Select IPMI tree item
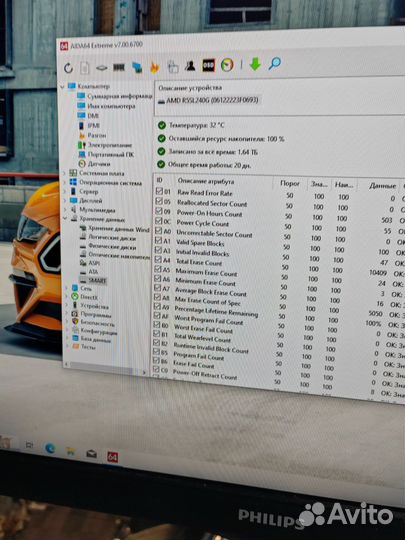Image resolution: width=405 pixels, height=540 pixels. [93, 125]
